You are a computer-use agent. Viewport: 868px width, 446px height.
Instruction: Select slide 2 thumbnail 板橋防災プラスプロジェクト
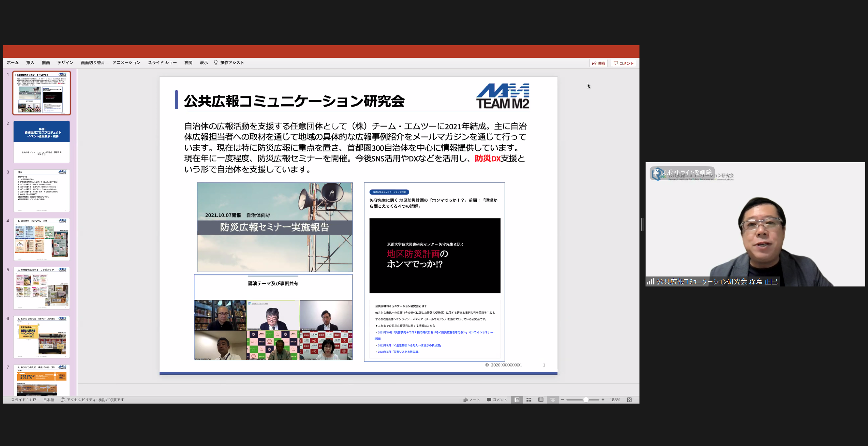tap(42, 142)
